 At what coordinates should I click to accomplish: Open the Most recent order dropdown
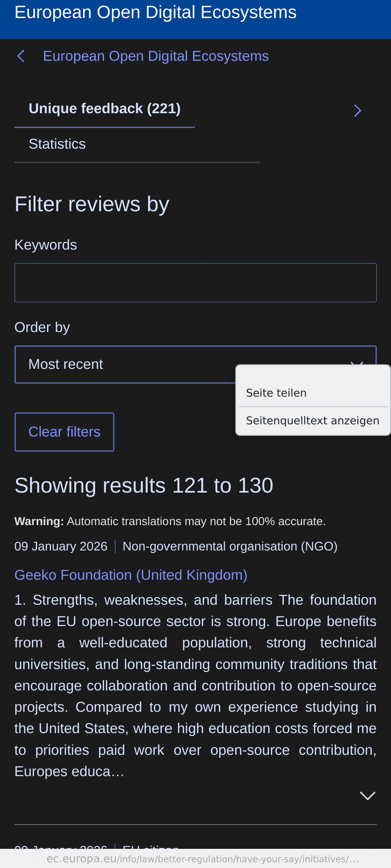pos(123,364)
